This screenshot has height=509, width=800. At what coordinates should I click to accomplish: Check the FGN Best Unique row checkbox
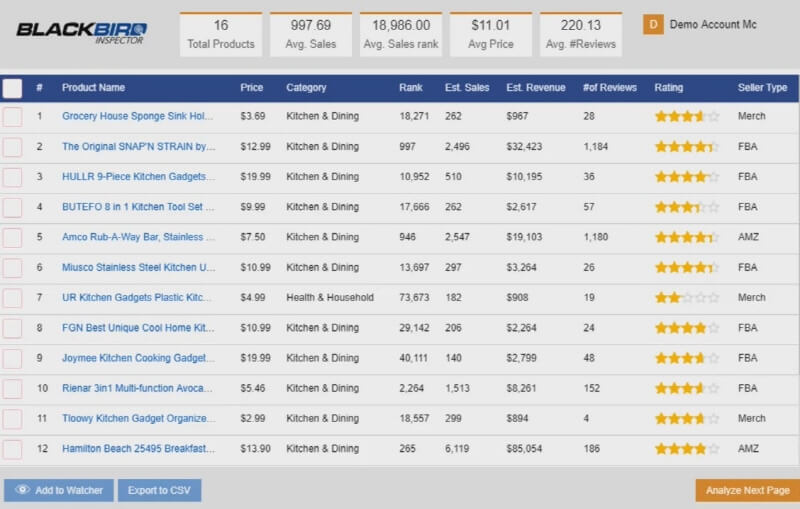click(12, 328)
